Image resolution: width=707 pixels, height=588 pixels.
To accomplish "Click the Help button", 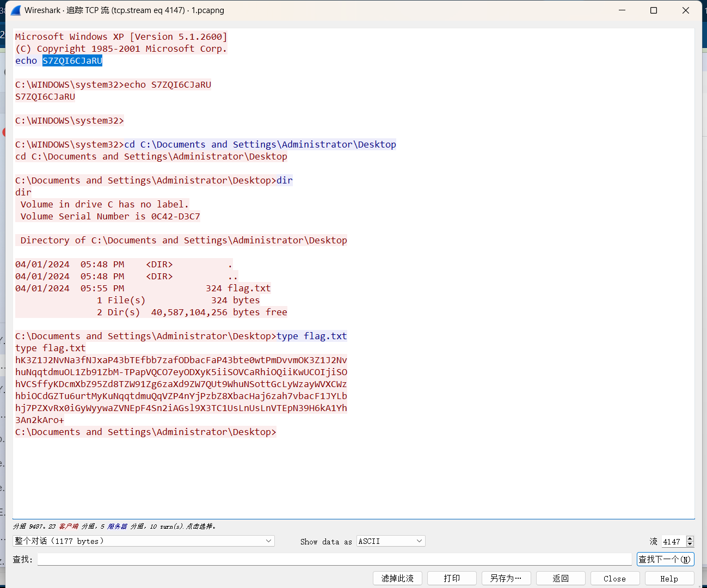I will (669, 578).
